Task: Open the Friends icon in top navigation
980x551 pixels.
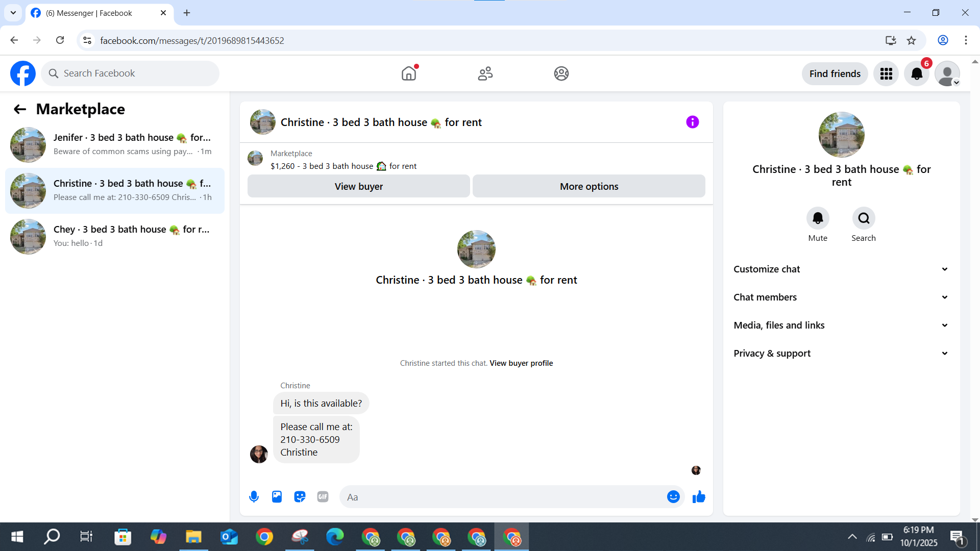Action: 485,73
